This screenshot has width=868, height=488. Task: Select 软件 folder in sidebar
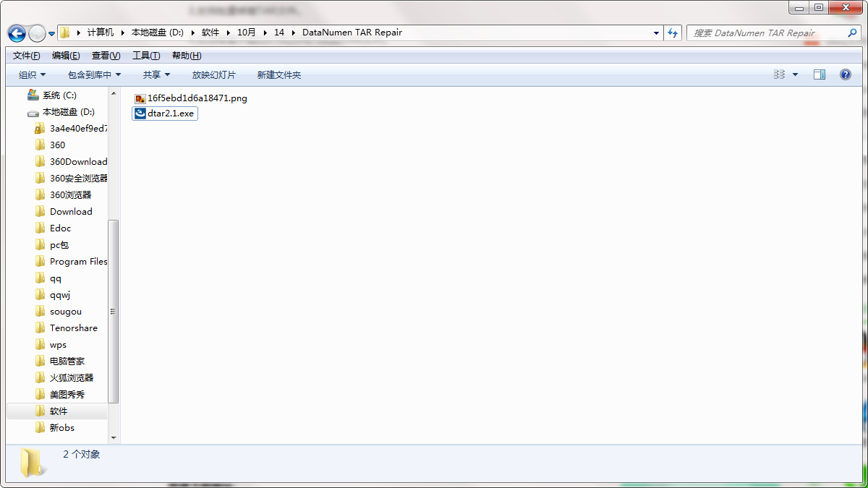tap(58, 411)
